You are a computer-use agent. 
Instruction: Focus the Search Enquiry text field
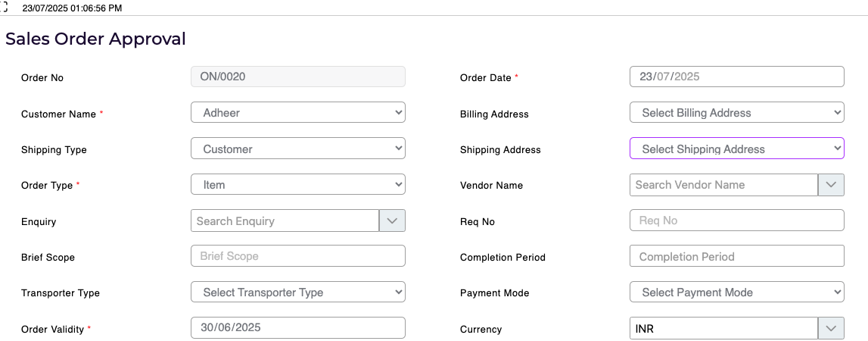coord(285,221)
